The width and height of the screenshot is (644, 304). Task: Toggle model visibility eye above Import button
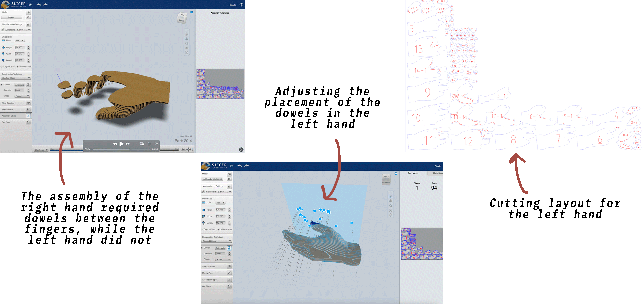click(28, 12)
